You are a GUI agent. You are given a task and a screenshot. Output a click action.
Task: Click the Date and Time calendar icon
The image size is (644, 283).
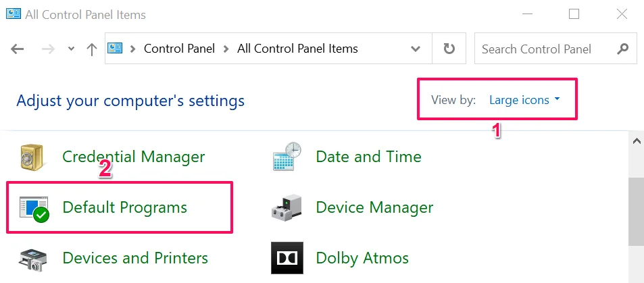[x=287, y=157]
